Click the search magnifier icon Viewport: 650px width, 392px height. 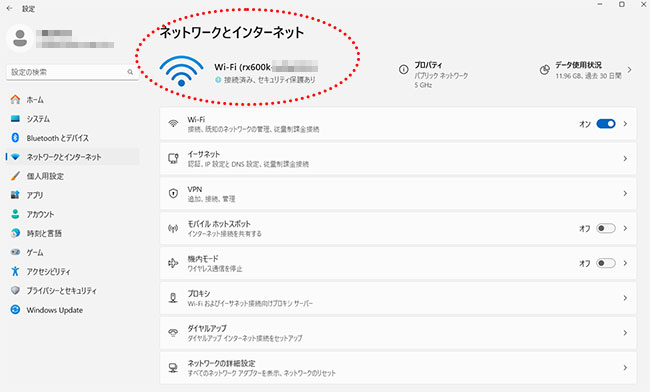pyautogui.click(x=130, y=72)
